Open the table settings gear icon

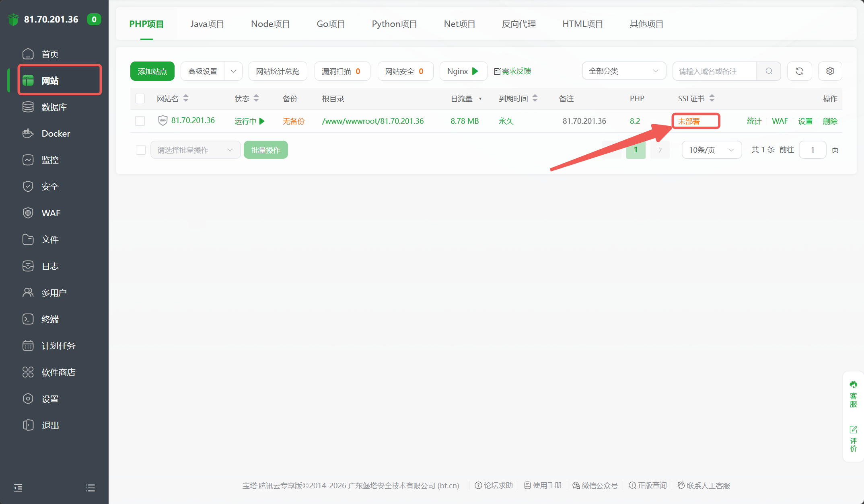coord(830,71)
